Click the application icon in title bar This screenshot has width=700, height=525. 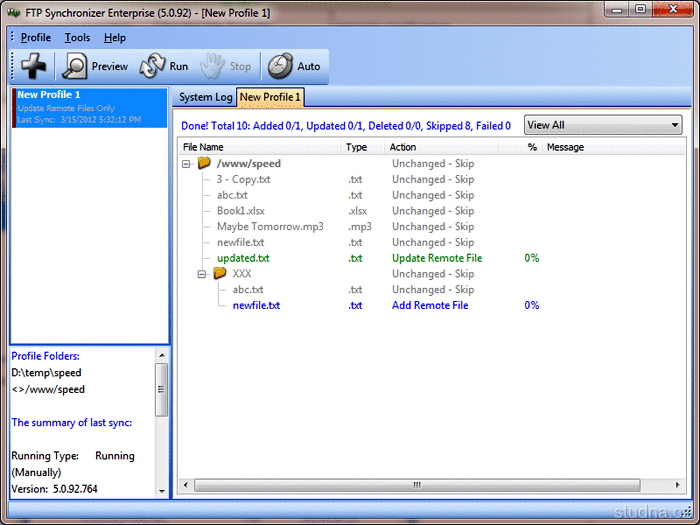[15, 10]
